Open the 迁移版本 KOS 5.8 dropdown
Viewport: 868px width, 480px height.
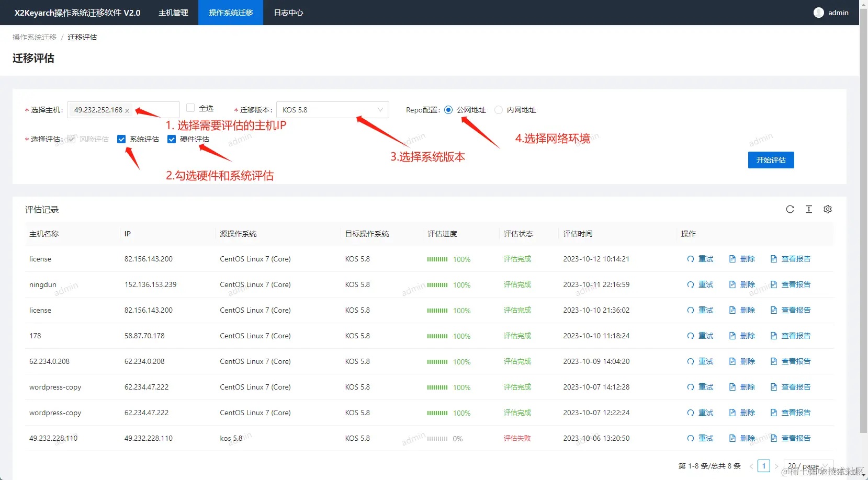point(332,110)
